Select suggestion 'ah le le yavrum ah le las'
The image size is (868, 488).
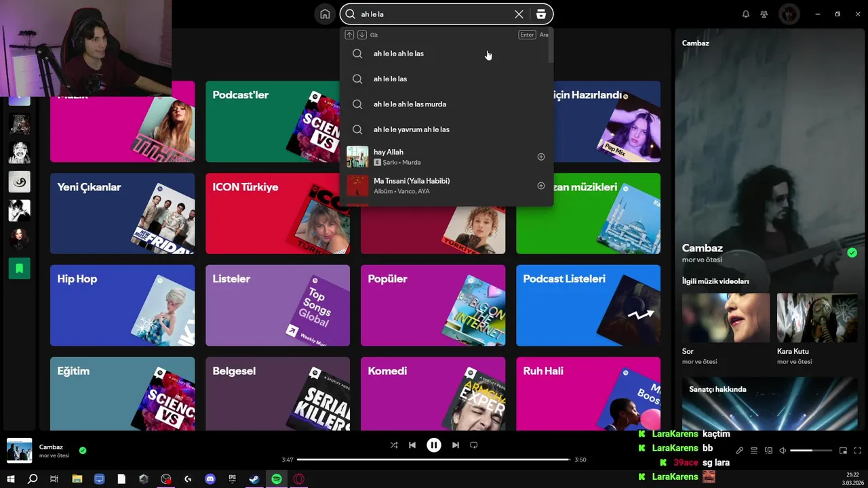point(446,129)
